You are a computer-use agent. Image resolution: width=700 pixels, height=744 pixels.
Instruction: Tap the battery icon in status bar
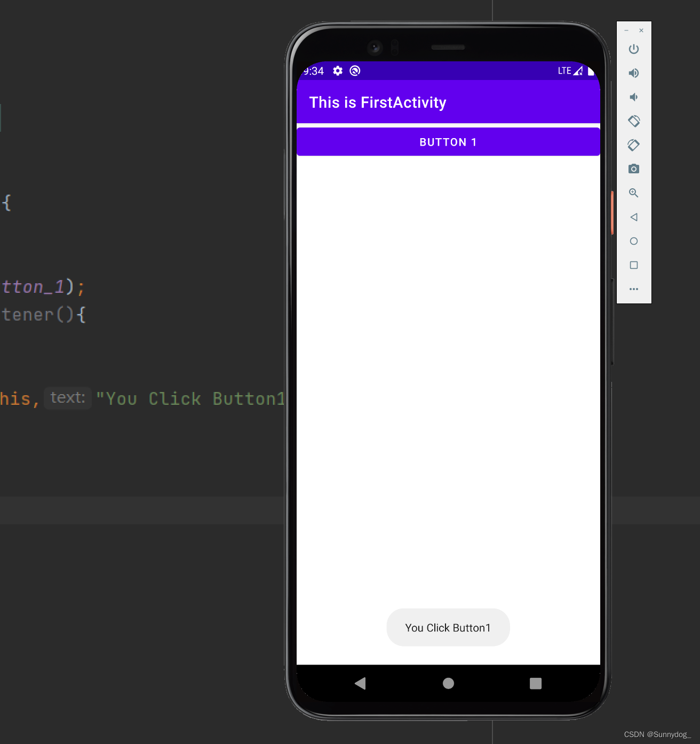point(591,71)
